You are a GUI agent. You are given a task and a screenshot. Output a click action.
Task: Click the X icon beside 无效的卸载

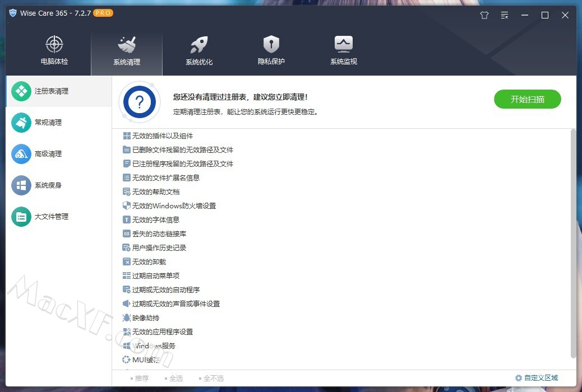(x=127, y=262)
